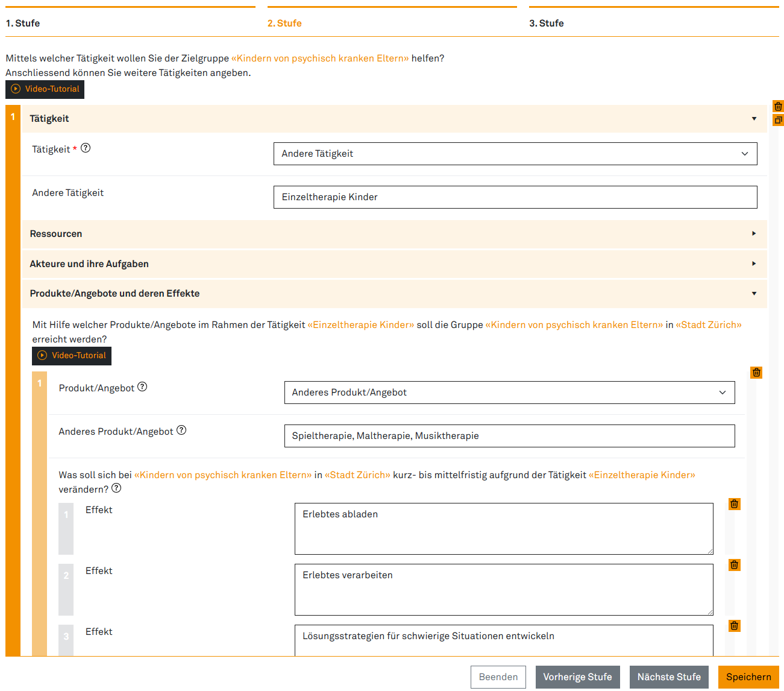The width and height of the screenshot is (784, 691).
Task: Delete activity 1 with the top trash icon
Action: pos(778,107)
